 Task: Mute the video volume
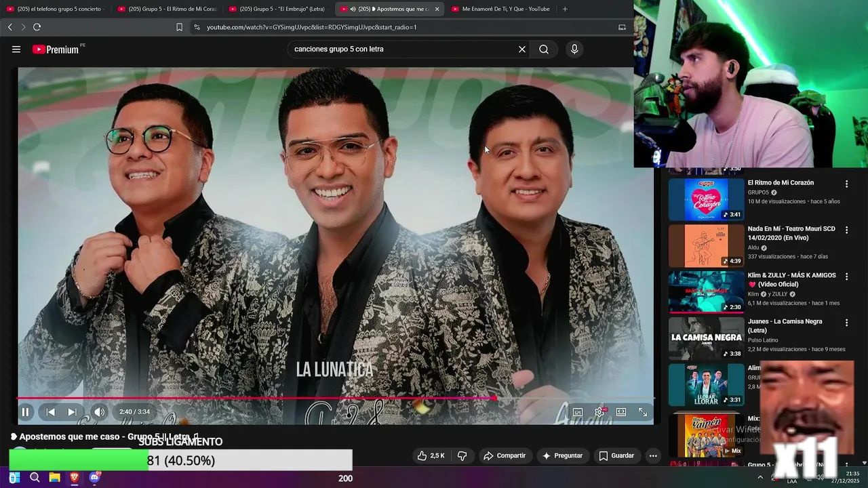click(100, 411)
